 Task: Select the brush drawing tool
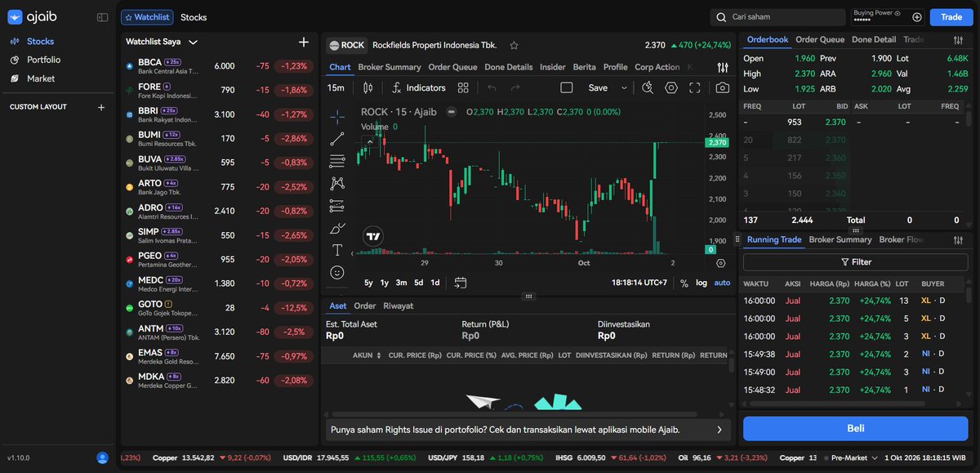coord(337,228)
